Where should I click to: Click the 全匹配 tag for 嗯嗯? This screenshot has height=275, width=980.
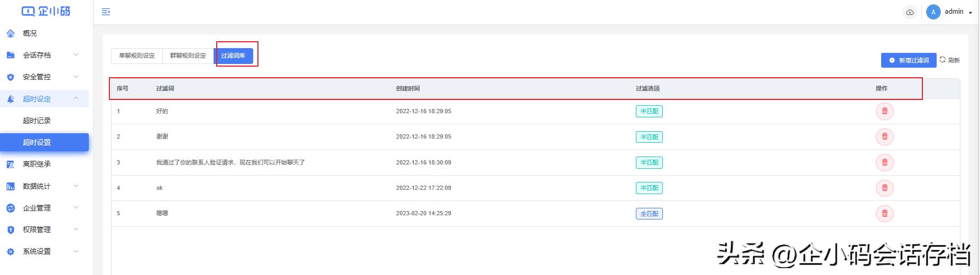[x=649, y=214]
